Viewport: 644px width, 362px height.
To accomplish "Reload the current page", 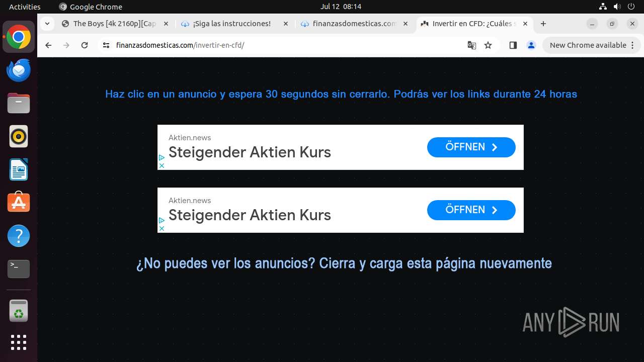I will pyautogui.click(x=85, y=45).
